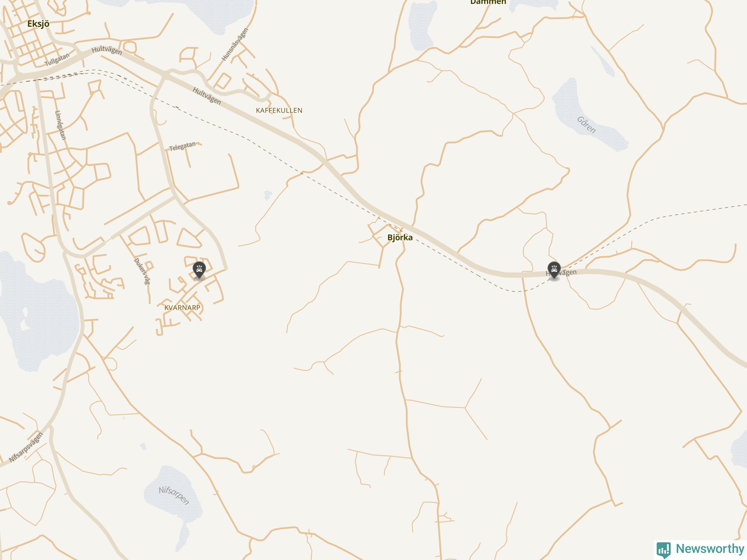Viewport: 747px width, 560px height.
Task: Click the Tullgatan street label
Action: tap(57, 60)
